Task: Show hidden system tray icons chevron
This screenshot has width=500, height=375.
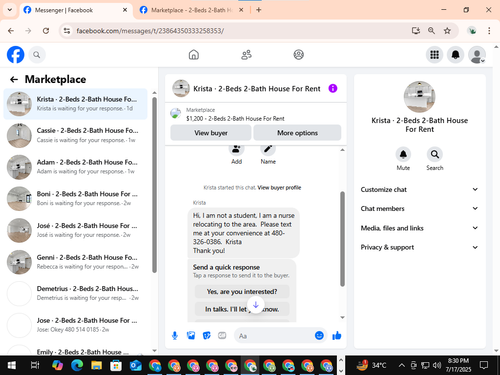Action: [402, 365]
